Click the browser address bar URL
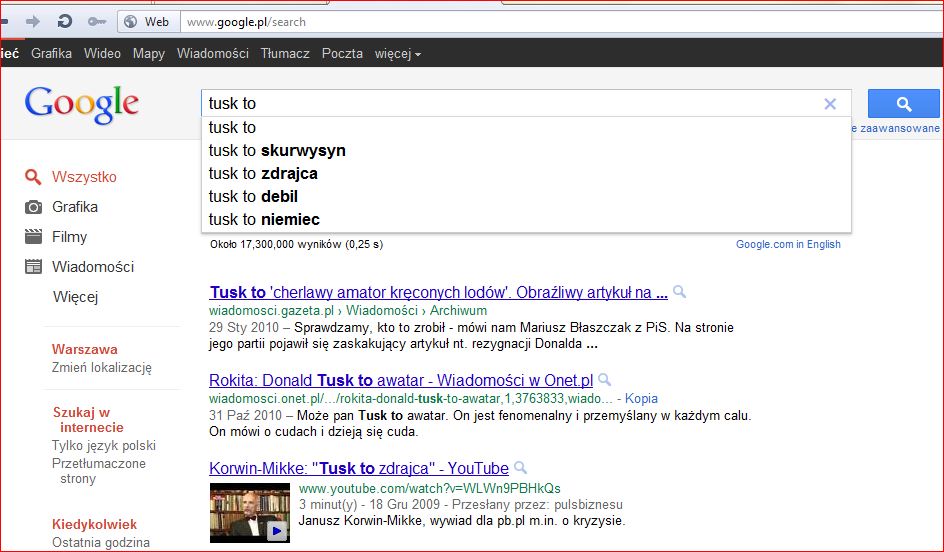 246,22
